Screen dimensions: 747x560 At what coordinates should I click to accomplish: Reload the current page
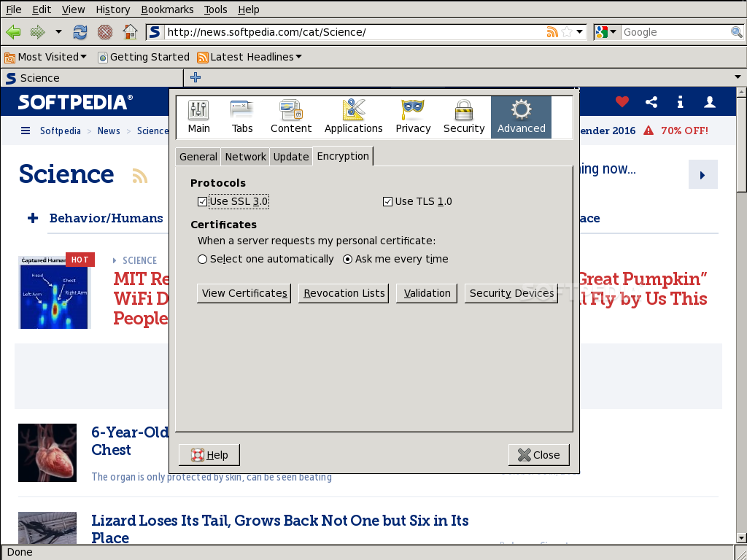click(80, 32)
